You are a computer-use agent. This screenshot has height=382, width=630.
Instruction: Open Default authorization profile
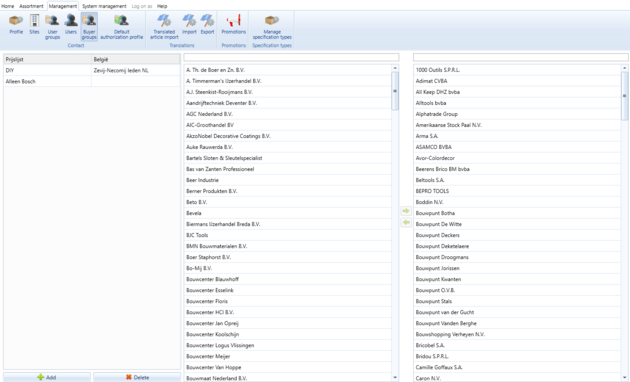coord(121,27)
